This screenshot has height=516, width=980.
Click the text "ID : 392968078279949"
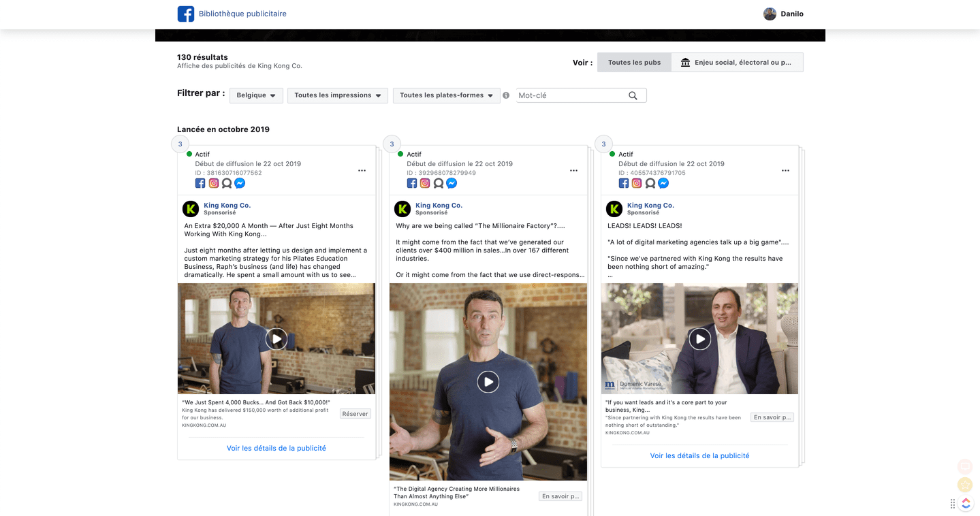tap(441, 173)
